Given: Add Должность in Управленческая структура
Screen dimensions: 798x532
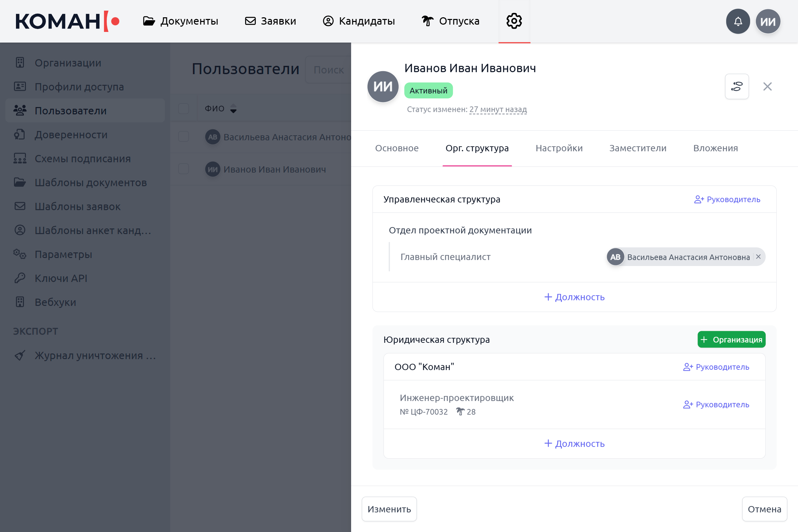Looking at the screenshot, I should 574,297.
